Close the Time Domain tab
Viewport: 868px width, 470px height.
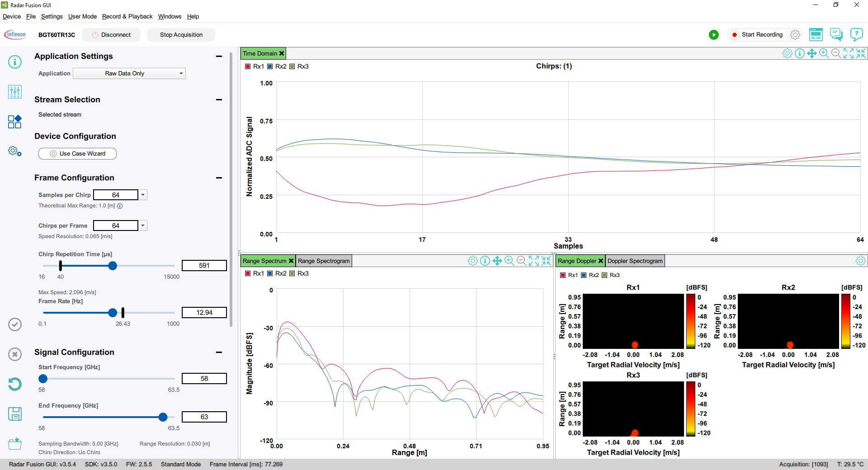pyautogui.click(x=282, y=53)
